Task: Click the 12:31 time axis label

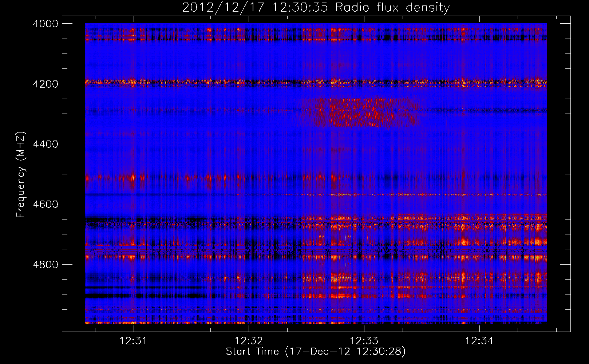Action: (134, 341)
